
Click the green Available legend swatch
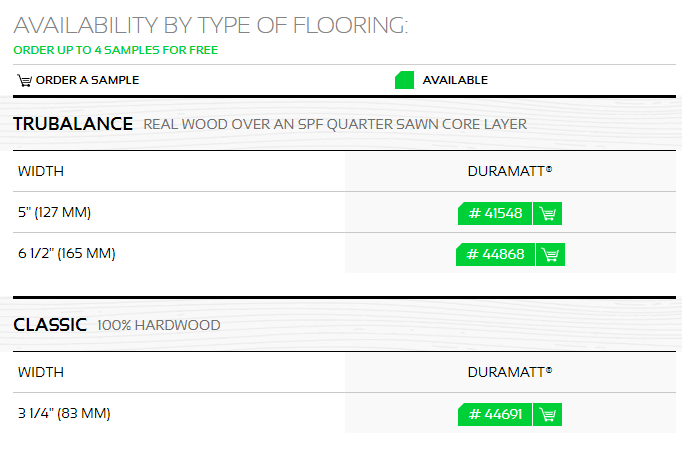pos(404,80)
